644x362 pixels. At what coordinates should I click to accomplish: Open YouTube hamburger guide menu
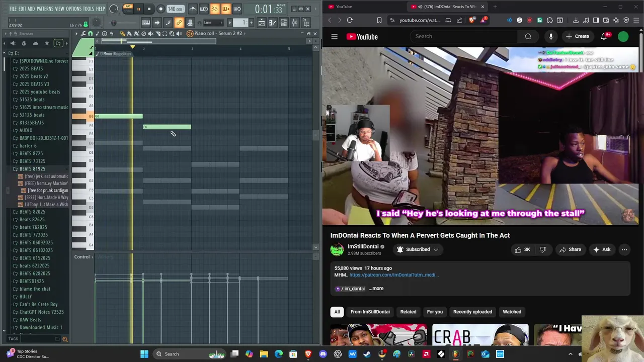tap(335, 36)
